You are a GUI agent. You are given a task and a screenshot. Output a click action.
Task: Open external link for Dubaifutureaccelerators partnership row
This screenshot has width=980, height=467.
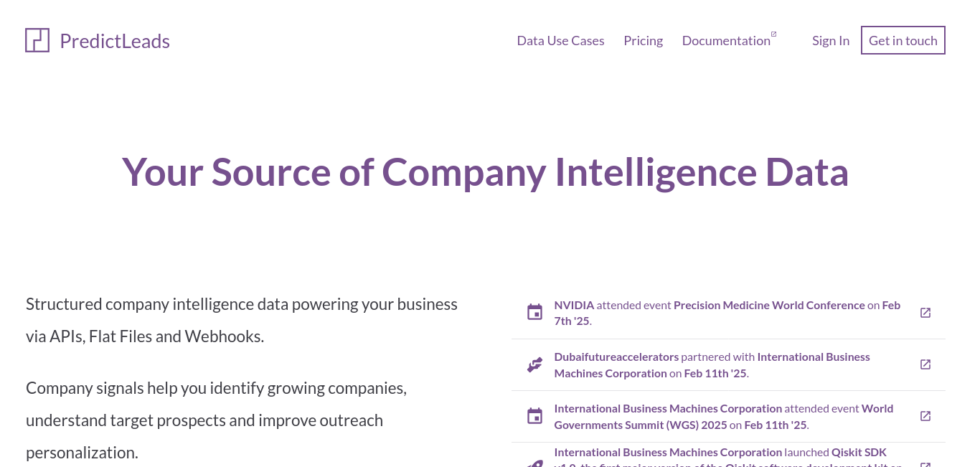tap(925, 364)
